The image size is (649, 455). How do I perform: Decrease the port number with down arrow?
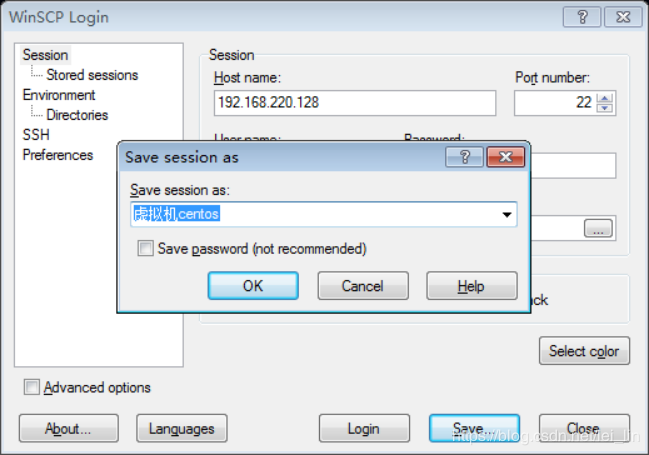click(x=605, y=108)
